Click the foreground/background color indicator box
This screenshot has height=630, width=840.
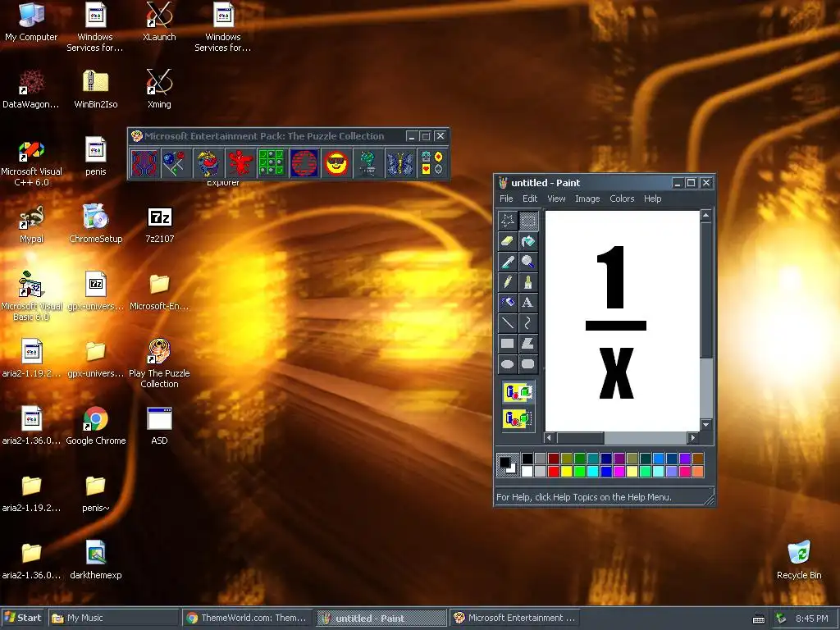(507, 464)
